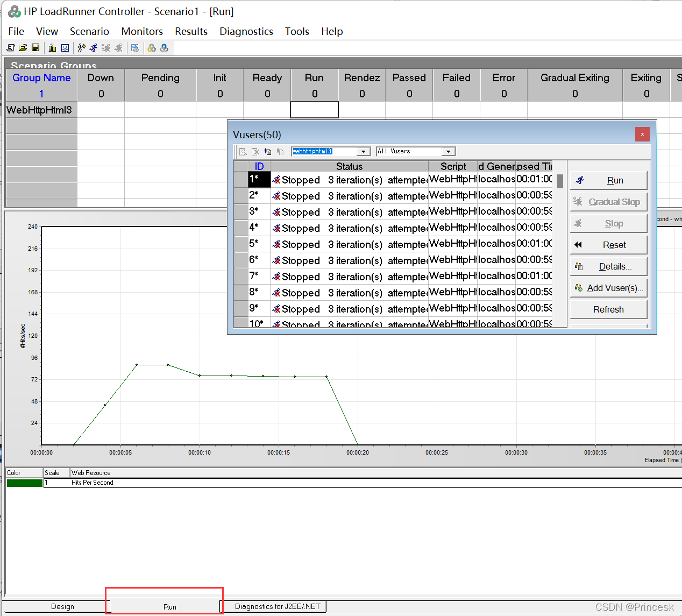Screen dimensions: 682x616
Task: Open the Results menu
Action: pyautogui.click(x=191, y=31)
